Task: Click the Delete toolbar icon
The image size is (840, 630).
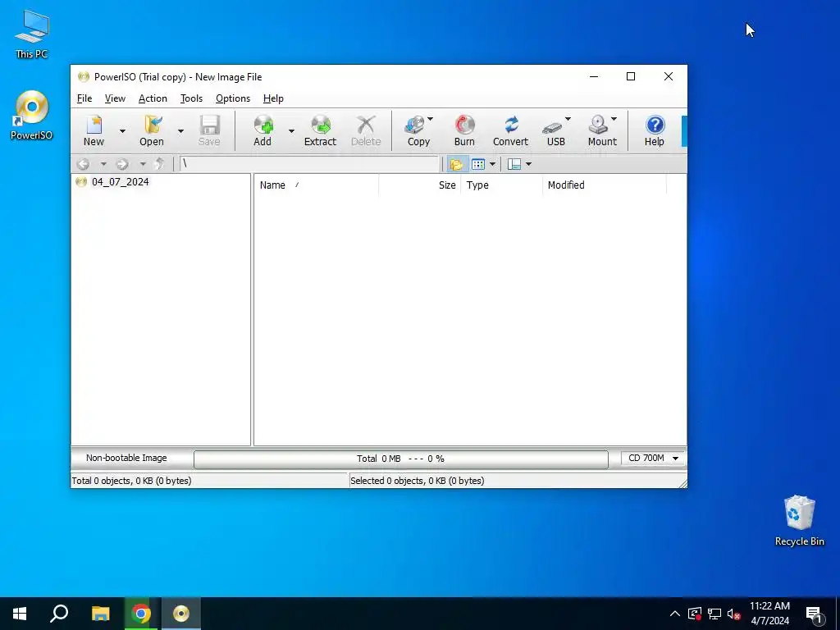Action: [366, 130]
